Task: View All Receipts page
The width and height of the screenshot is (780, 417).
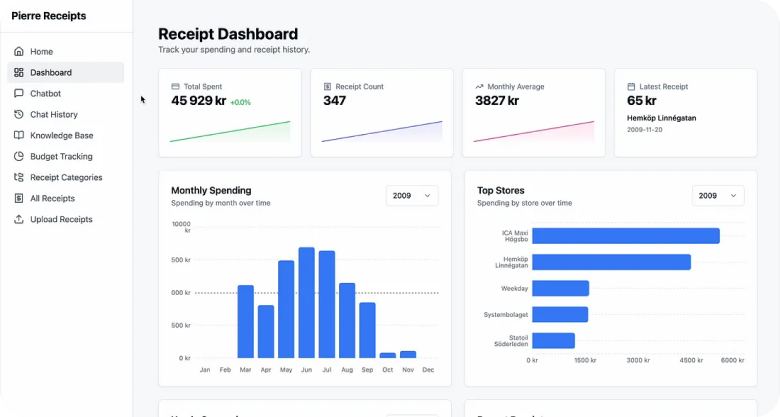Action: tap(66, 198)
